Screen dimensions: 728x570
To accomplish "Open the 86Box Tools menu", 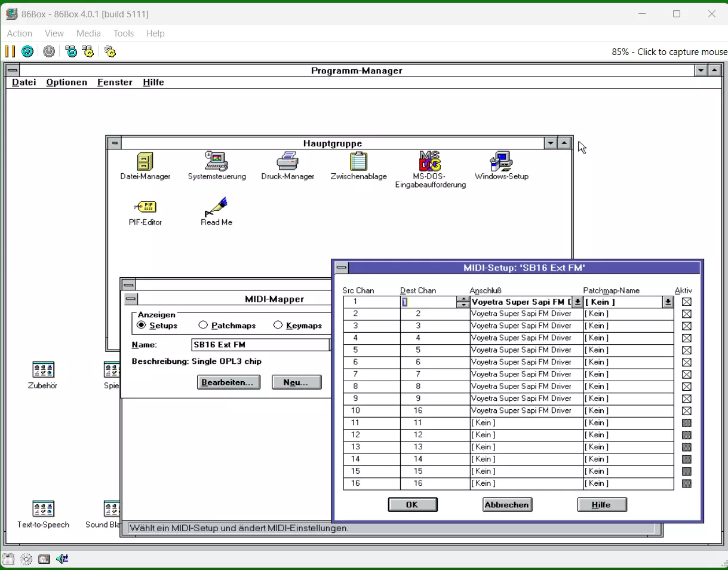I will (124, 33).
